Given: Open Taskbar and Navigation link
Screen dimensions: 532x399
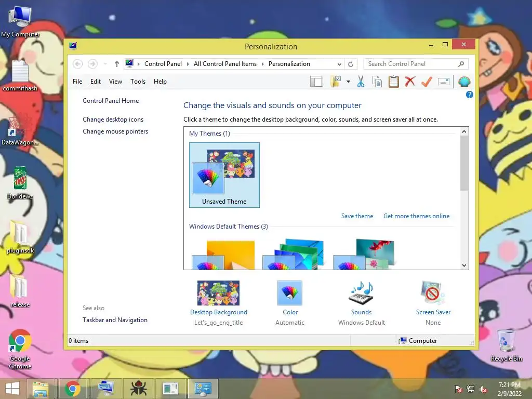Looking at the screenshot, I should (115, 320).
